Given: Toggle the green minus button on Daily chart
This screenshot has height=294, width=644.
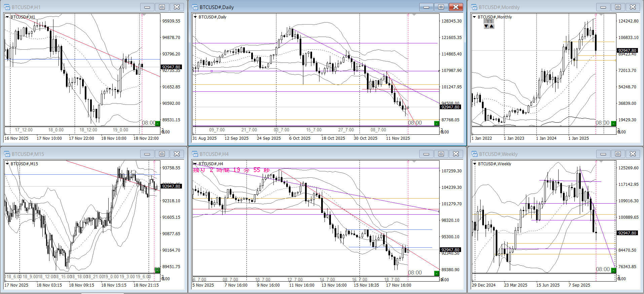Looking at the screenshot, I should (x=437, y=123).
